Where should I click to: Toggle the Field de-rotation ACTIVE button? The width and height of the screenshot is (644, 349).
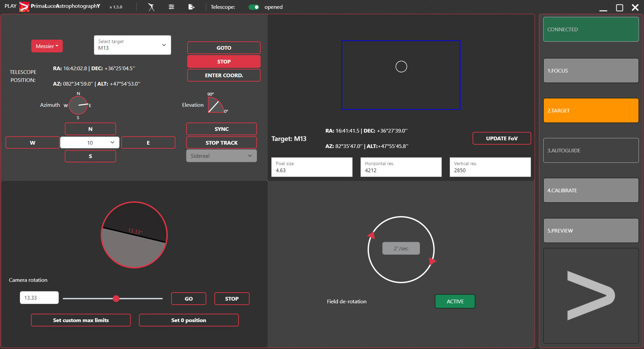[x=455, y=301]
